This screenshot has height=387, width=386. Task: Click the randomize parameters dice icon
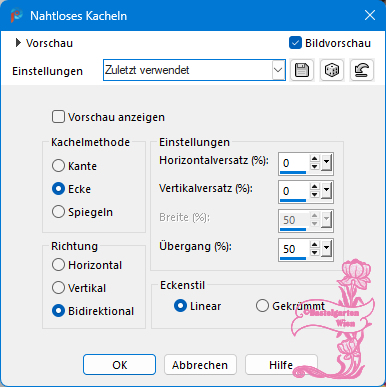(x=332, y=70)
